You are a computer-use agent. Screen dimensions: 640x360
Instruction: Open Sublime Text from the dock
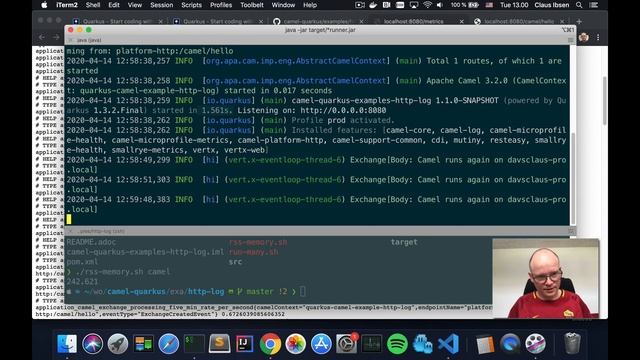[x=219, y=344]
